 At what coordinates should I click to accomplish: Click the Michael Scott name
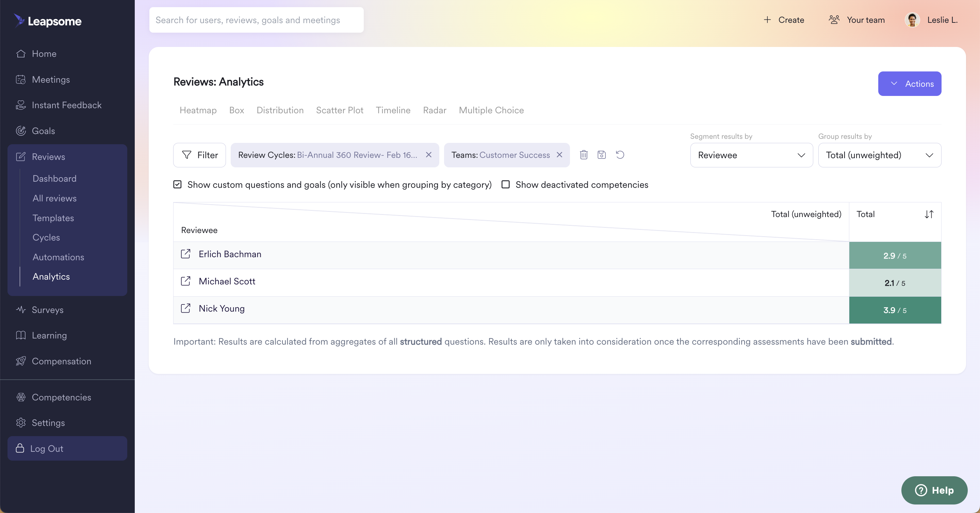tap(227, 281)
